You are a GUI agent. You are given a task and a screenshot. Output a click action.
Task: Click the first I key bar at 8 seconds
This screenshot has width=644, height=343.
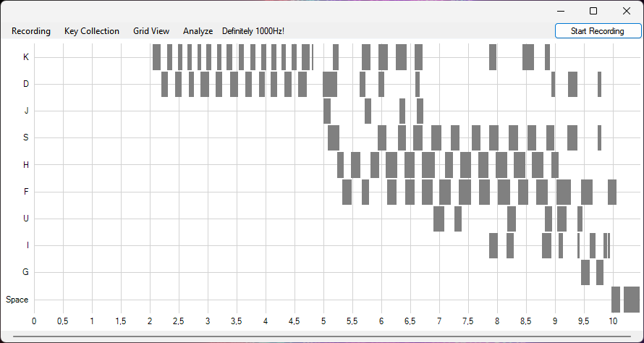(x=493, y=245)
